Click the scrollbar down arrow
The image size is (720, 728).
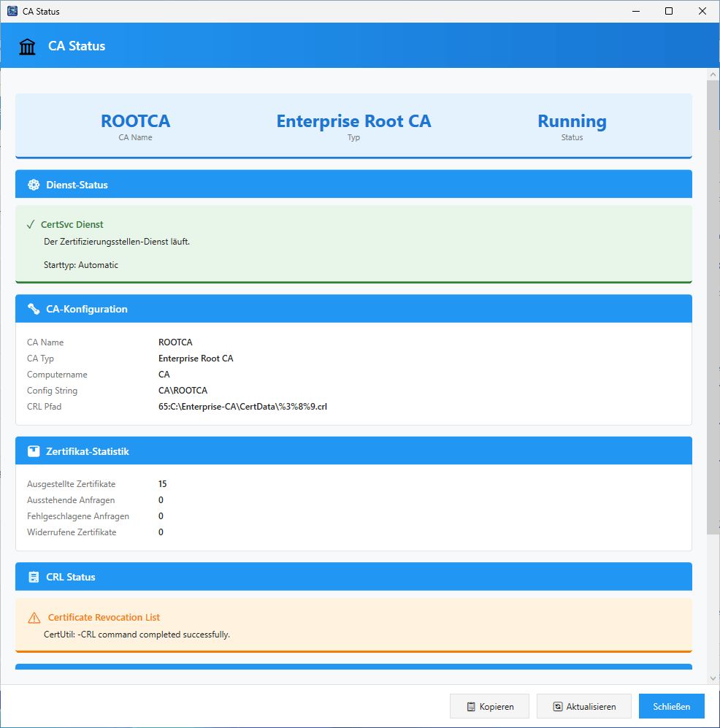point(713,677)
